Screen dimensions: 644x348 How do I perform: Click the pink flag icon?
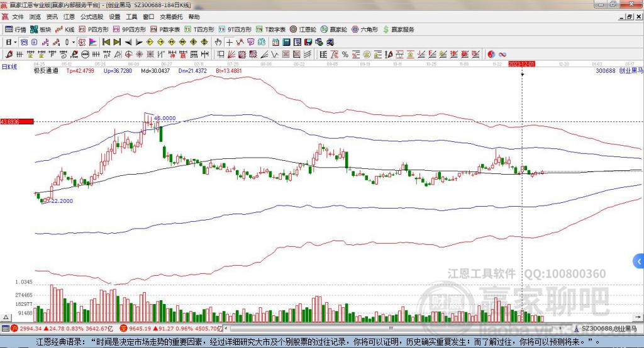93,42
